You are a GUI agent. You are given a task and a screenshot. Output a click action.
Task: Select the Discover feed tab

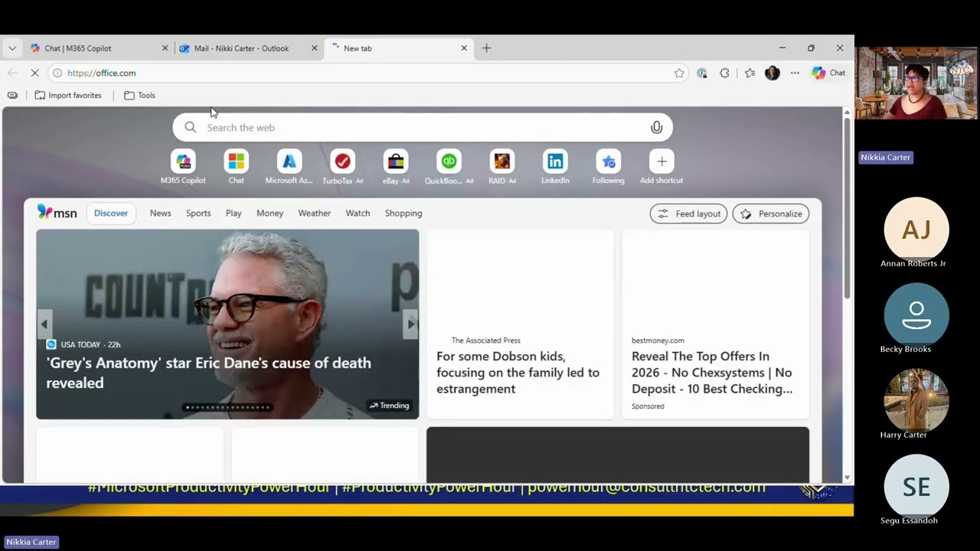(x=111, y=214)
